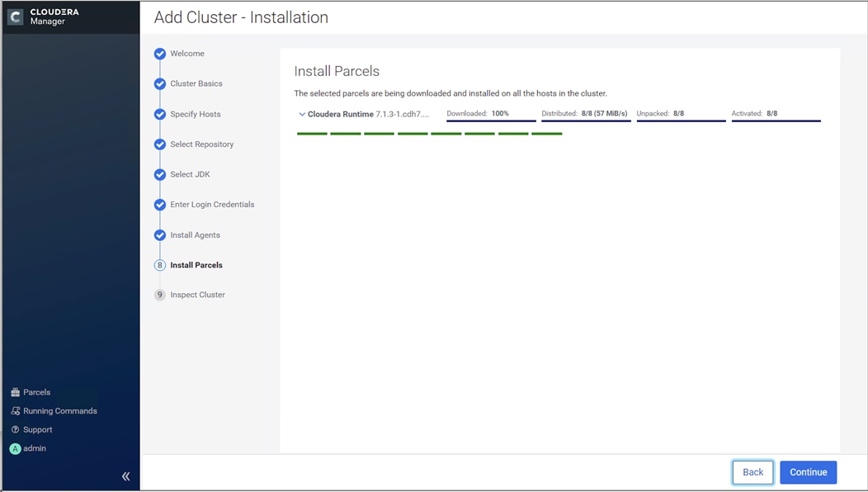
Task: Click the Install Parcels heading
Action: tap(337, 72)
